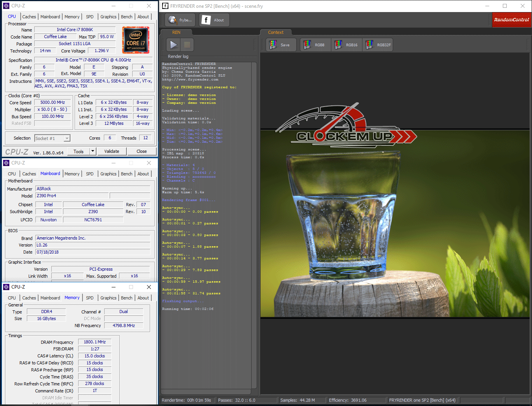
Task: Click the Z390 Pro4 model field
Action: click(x=72, y=196)
